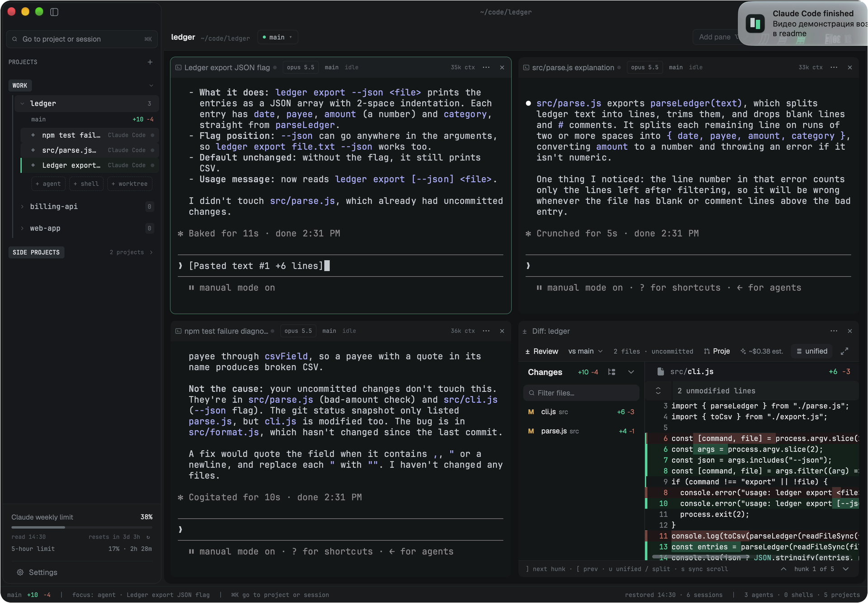This screenshot has width=868, height=603.
Task: Select the src/parse.js session
Action: tap(90, 150)
